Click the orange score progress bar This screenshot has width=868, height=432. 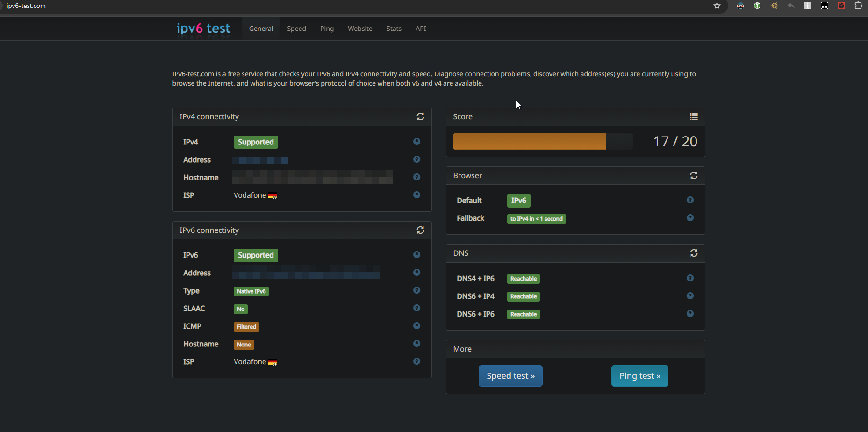tap(530, 141)
